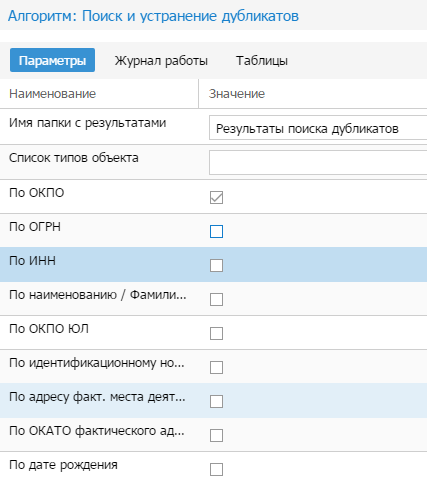This screenshot has height=480, width=427.
Task: Select the По ОКПО row label
Action: coord(37,193)
